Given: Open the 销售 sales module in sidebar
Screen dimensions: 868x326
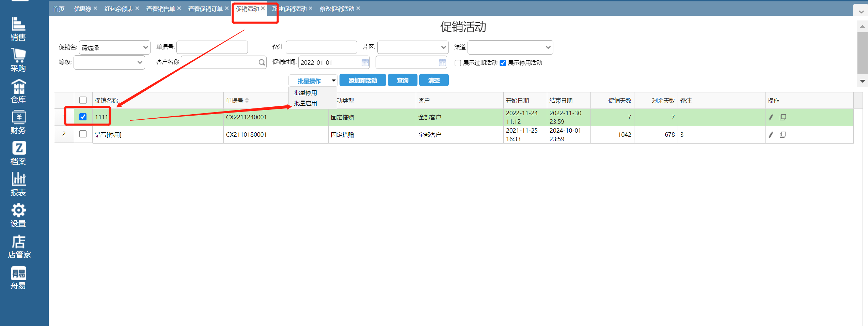Looking at the screenshot, I should [18, 29].
